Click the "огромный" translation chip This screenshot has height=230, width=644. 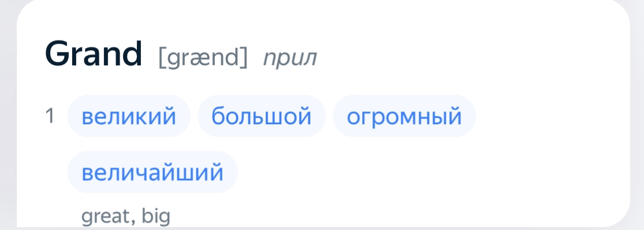[x=404, y=116]
